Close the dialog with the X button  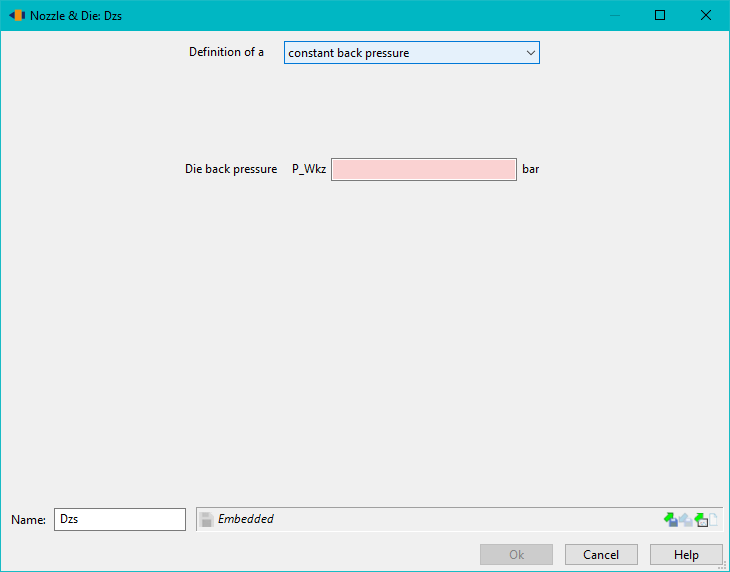click(706, 15)
